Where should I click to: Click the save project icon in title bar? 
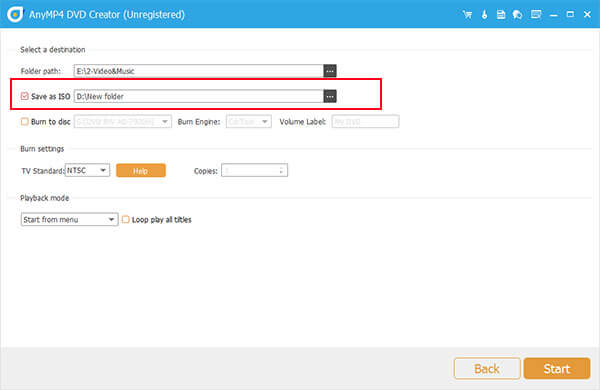coord(501,15)
